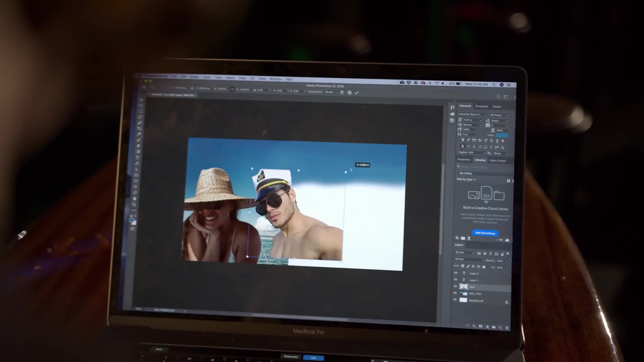This screenshot has width=644, height=362.
Task: Open the font style Heavy dropdown
Action: (499, 115)
